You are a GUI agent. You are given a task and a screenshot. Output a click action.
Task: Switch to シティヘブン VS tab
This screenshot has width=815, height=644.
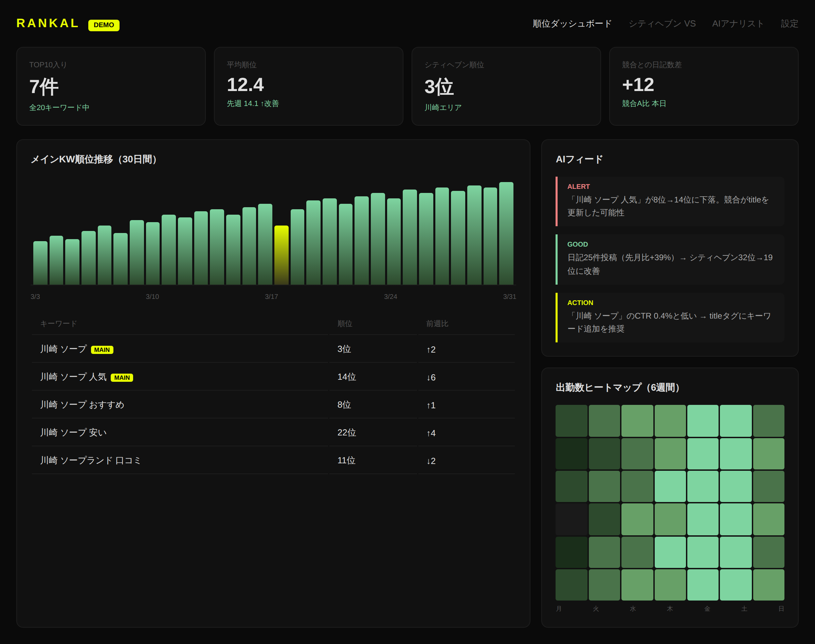click(662, 24)
